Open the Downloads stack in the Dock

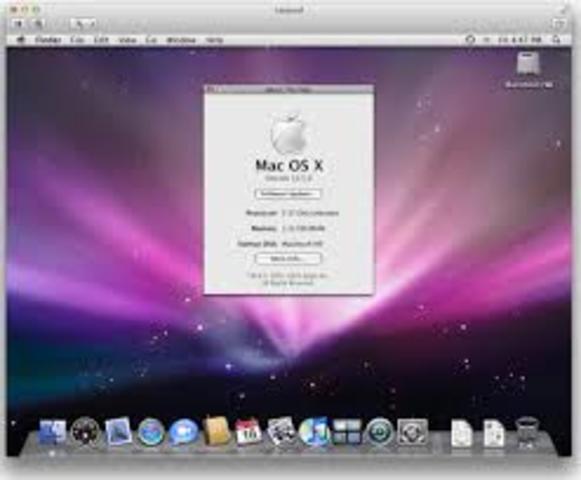(x=494, y=433)
